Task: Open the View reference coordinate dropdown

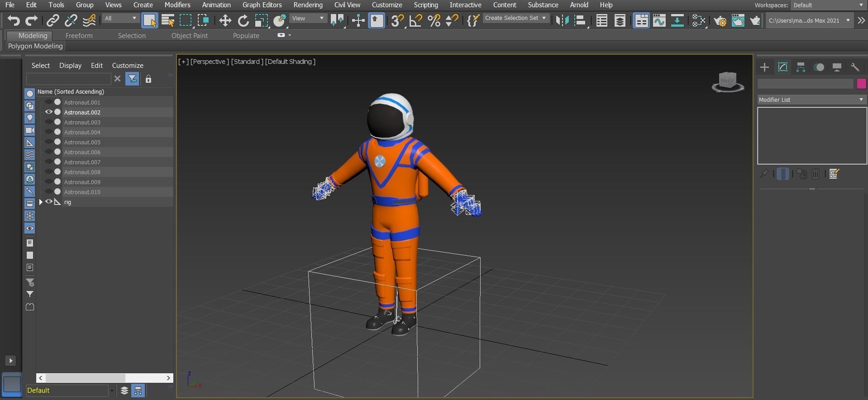Action: (x=308, y=19)
